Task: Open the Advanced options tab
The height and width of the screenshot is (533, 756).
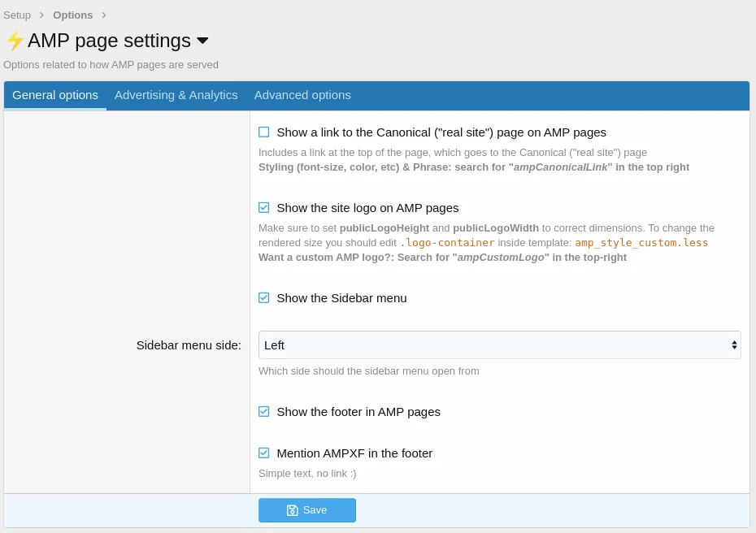Action: coord(302,95)
